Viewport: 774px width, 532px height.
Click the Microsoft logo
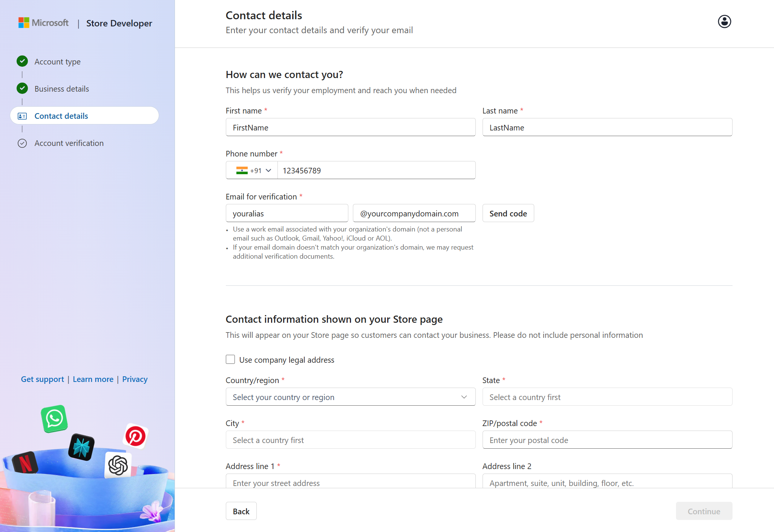click(x=43, y=23)
